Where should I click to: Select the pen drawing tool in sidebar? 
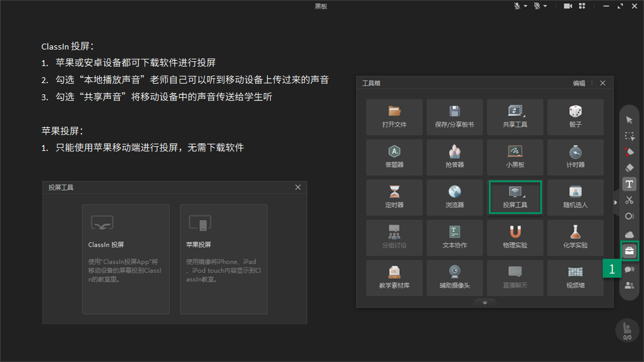tap(629, 152)
